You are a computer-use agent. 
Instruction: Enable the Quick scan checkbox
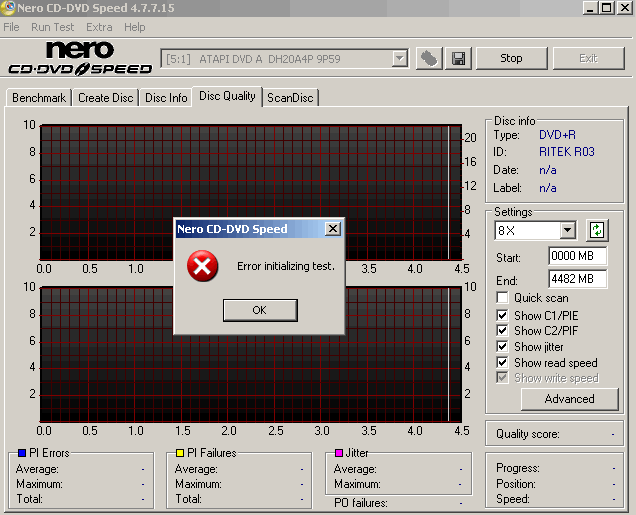tap(502, 298)
